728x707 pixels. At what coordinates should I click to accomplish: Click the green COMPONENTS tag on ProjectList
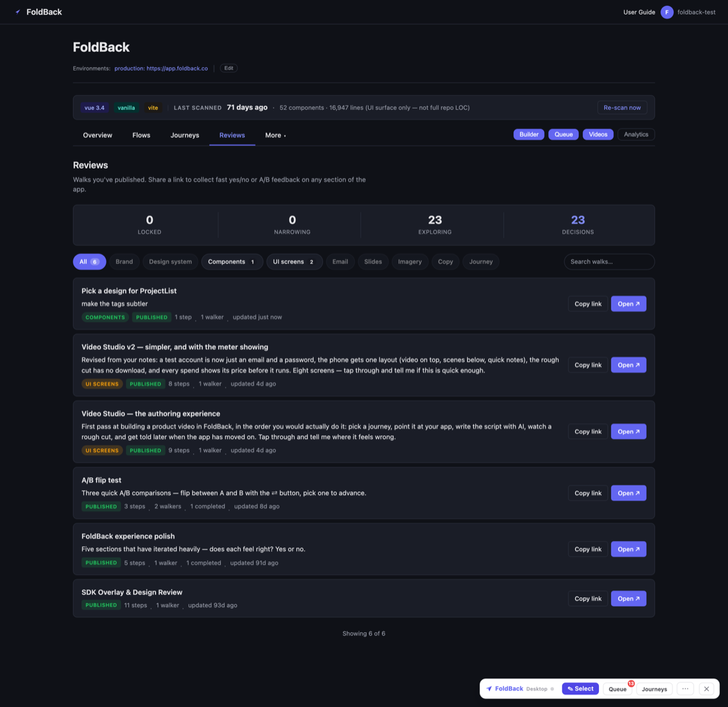[x=105, y=317]
